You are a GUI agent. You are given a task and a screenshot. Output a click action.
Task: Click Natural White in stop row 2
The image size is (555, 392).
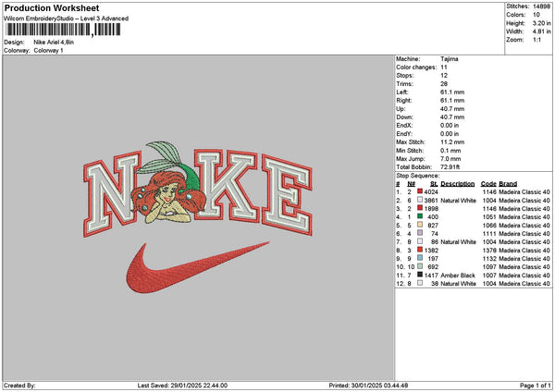tap(459, 201)
